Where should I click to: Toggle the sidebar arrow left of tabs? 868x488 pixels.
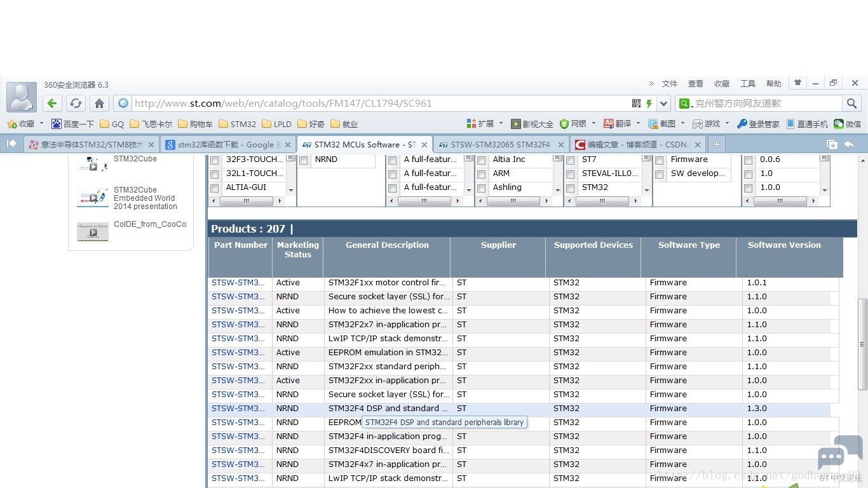click(11, 144)
